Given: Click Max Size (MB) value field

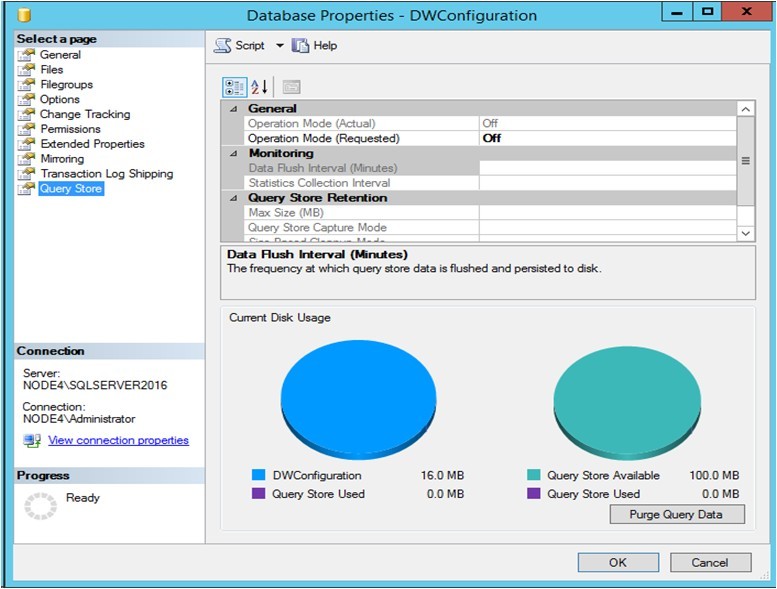Looking at the screenshot, I should tap(608, 213).
